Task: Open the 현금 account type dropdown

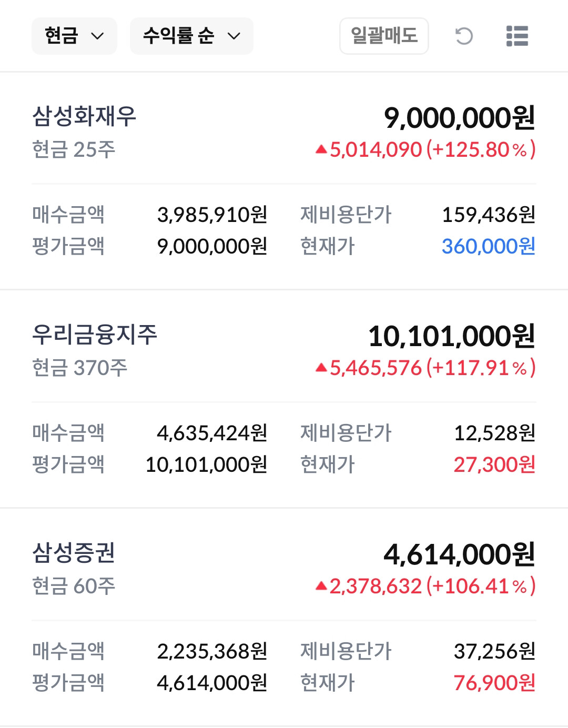Action: point(74,36)
